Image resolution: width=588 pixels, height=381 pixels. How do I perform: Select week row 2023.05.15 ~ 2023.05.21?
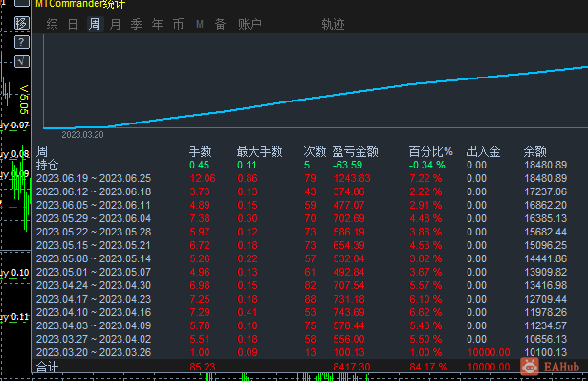302,245
